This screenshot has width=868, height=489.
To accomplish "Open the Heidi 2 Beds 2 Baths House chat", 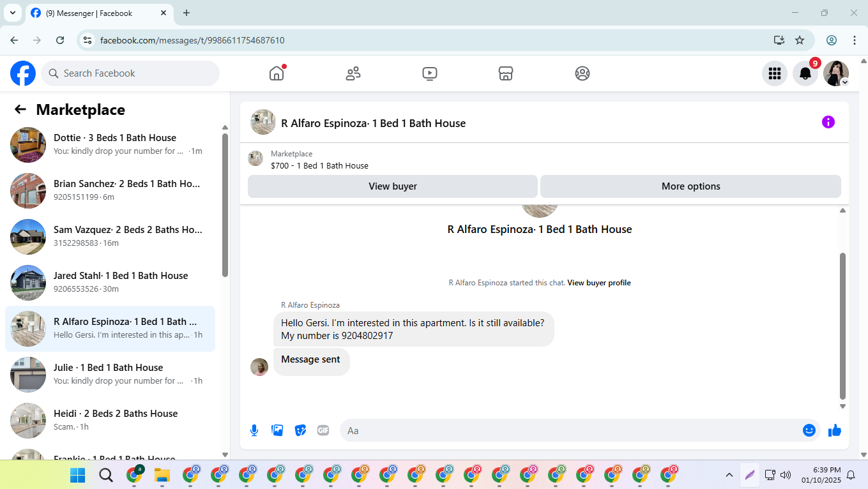I will 110,421.
